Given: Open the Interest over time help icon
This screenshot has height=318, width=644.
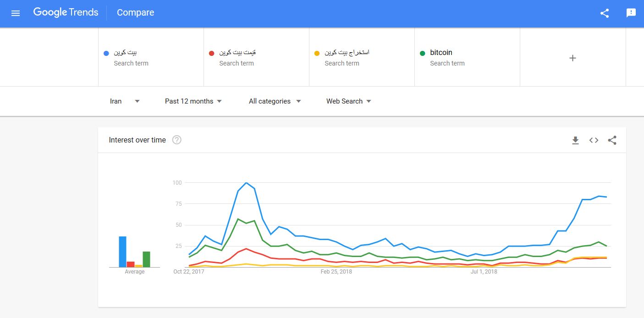Looking at the screenshot, I should click(176, 140).
